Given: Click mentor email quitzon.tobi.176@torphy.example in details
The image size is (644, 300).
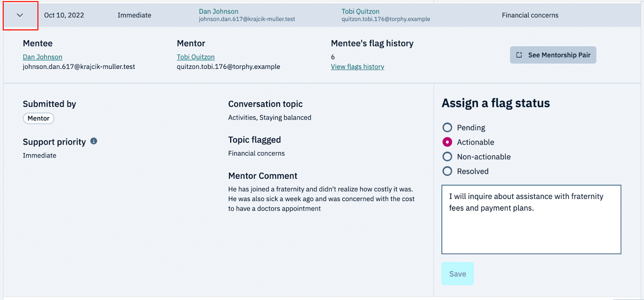Looking at the screenshot, I should coord(229,67).
